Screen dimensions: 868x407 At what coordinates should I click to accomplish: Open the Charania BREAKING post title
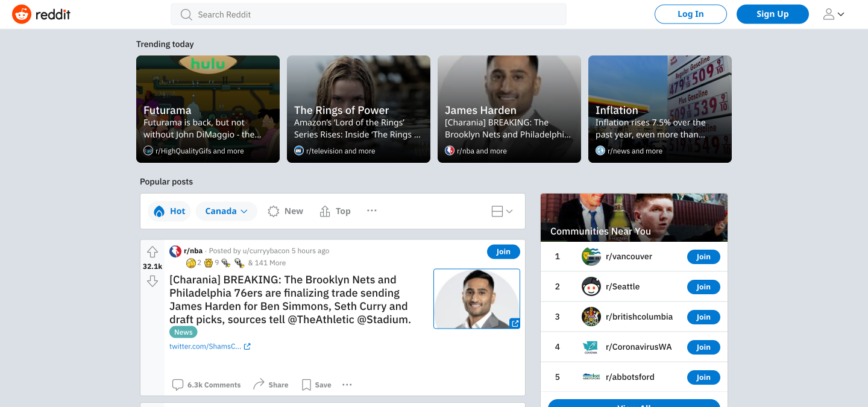click(291, 300)
